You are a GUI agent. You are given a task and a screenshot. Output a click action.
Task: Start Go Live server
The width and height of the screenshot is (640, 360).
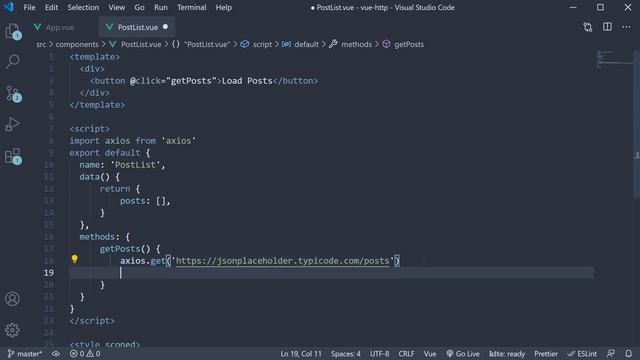point(463,354)
